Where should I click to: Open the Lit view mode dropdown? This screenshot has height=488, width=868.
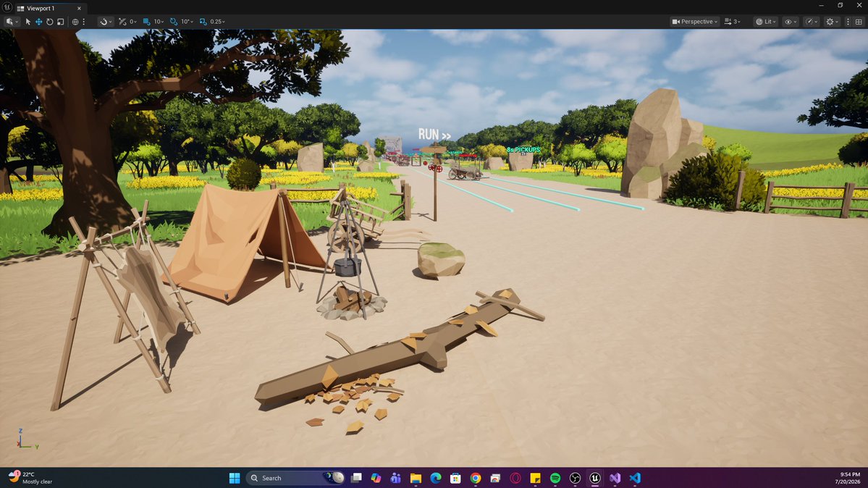(x=766, y=22)
